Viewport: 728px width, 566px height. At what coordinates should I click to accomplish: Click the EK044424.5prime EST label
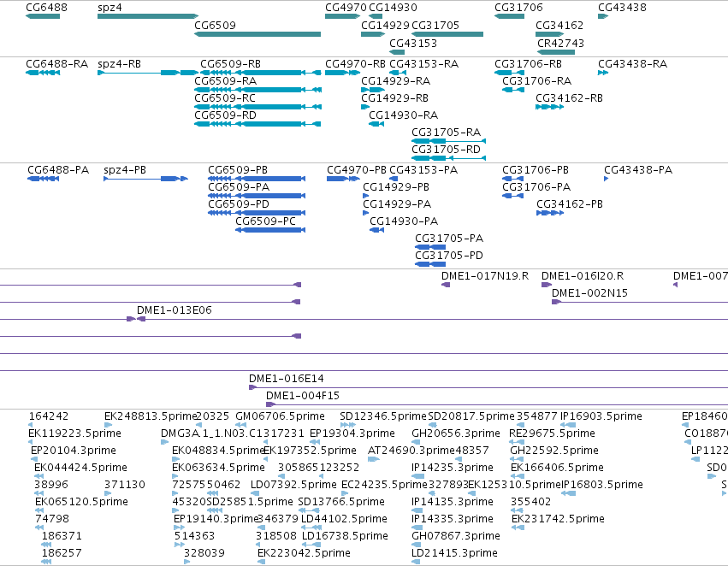[x=80, y=468]
